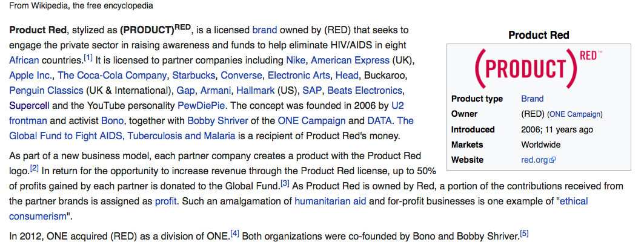Jump to citation footnote [3]
The image size is (644, 248).
[285, 183]
